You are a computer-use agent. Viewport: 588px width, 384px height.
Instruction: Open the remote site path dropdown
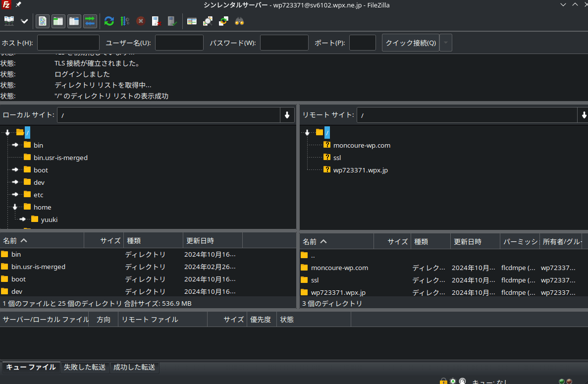(583, 115)
